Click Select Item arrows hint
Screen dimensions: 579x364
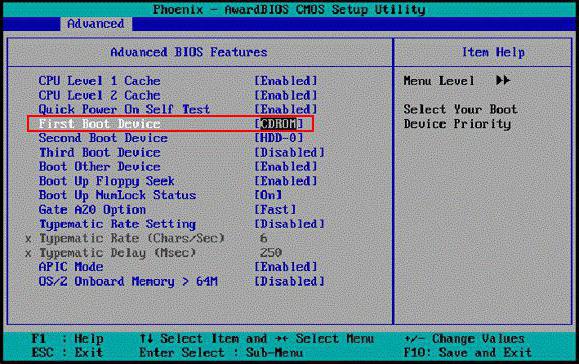(x=203, y=339)
